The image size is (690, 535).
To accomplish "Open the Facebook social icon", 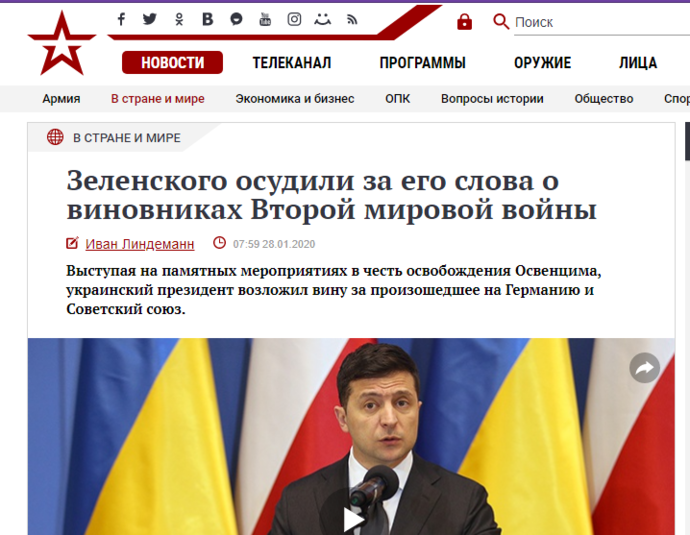I will point(121,19).
